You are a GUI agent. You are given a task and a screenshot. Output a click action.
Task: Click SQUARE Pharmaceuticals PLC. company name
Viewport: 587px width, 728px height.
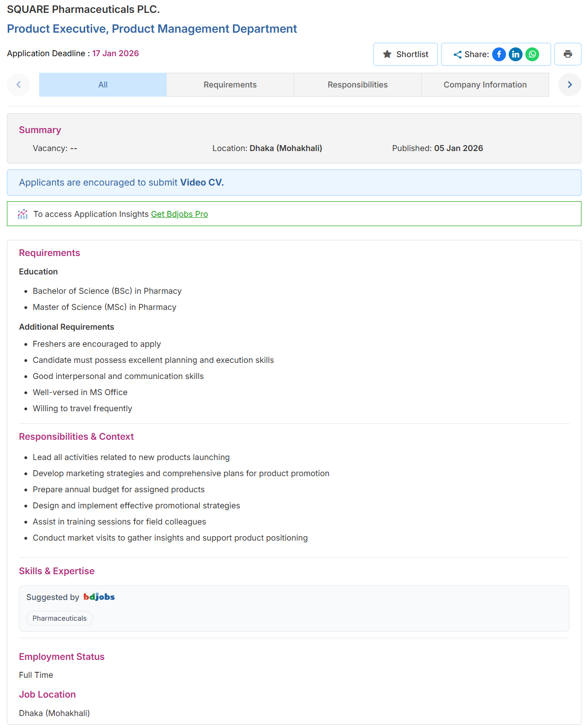tap(83, 9)
